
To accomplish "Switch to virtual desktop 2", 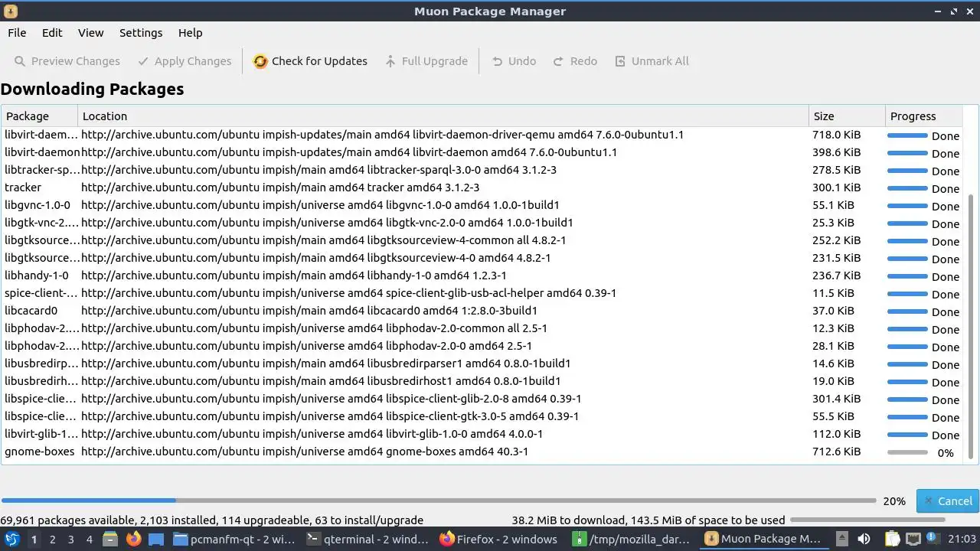I will tap(52, 539).
